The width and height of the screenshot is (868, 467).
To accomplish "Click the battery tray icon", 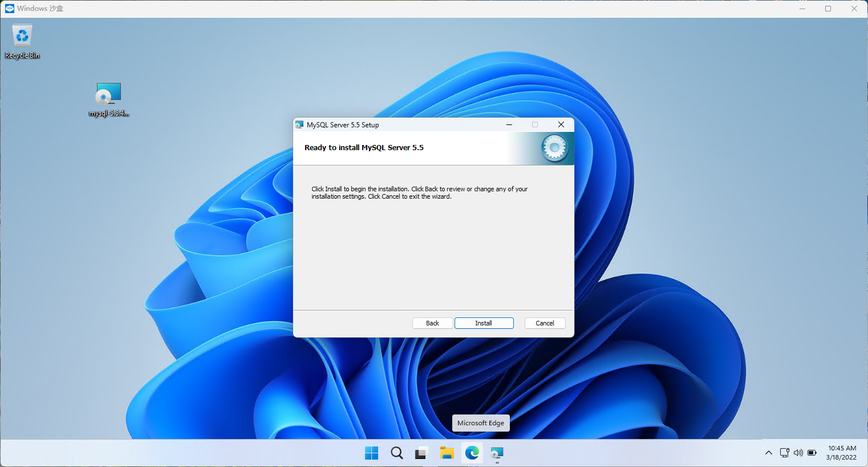I will click(812, 453).
